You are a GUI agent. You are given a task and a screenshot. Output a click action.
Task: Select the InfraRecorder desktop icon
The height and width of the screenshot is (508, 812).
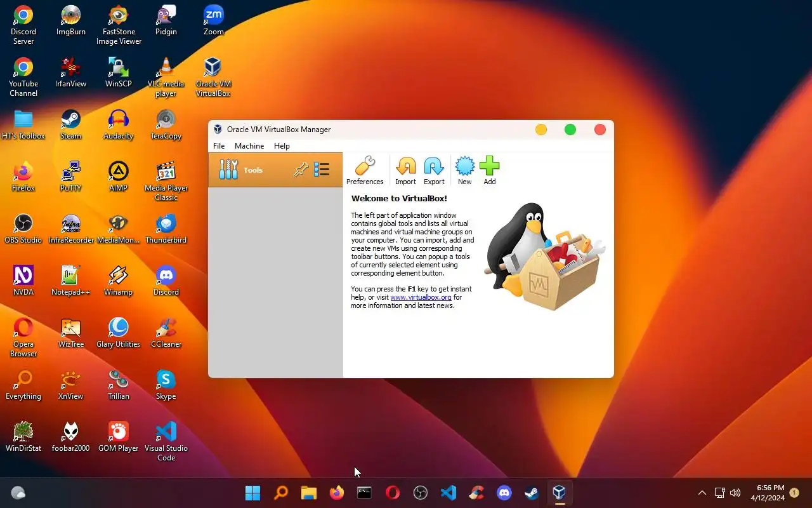tap(70, 229)
